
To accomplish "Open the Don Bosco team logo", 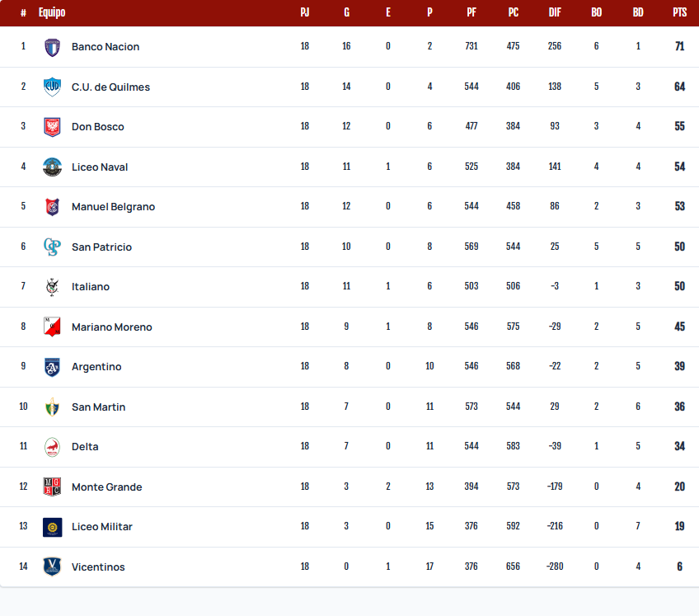I will click(52, 127).
